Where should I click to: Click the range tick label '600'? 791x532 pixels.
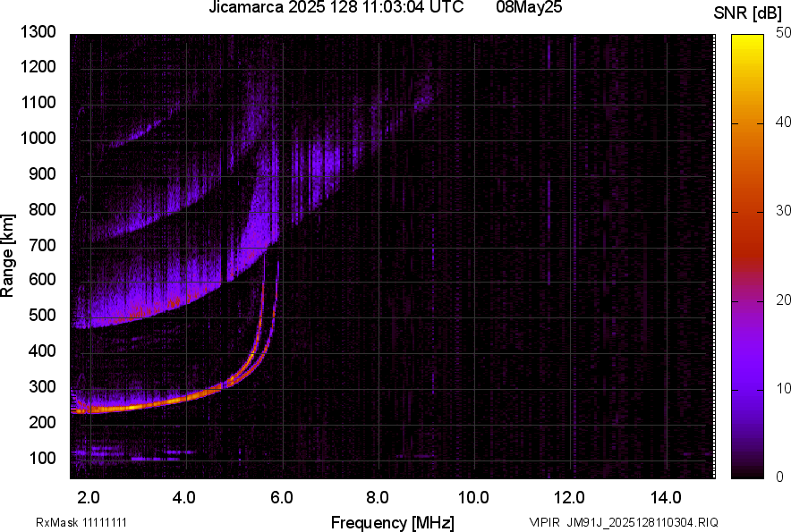point(42,279)
